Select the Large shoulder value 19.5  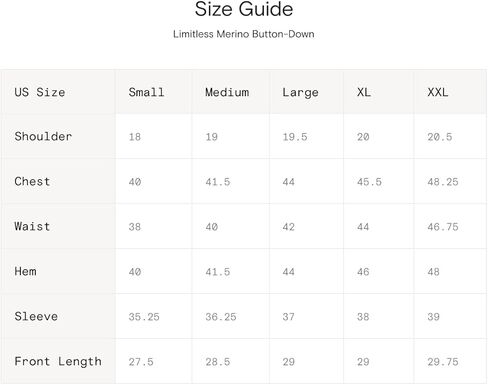point(295,137)
